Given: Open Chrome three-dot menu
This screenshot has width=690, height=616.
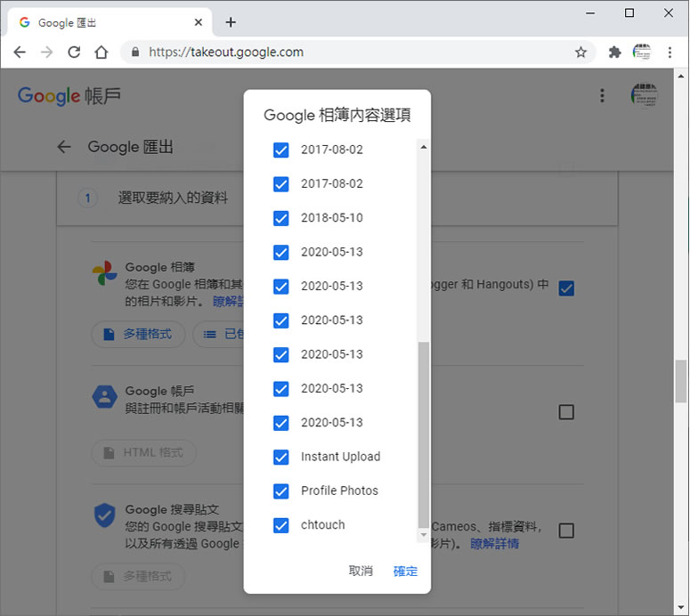Looking at the screenshot, I should point(670,53).
